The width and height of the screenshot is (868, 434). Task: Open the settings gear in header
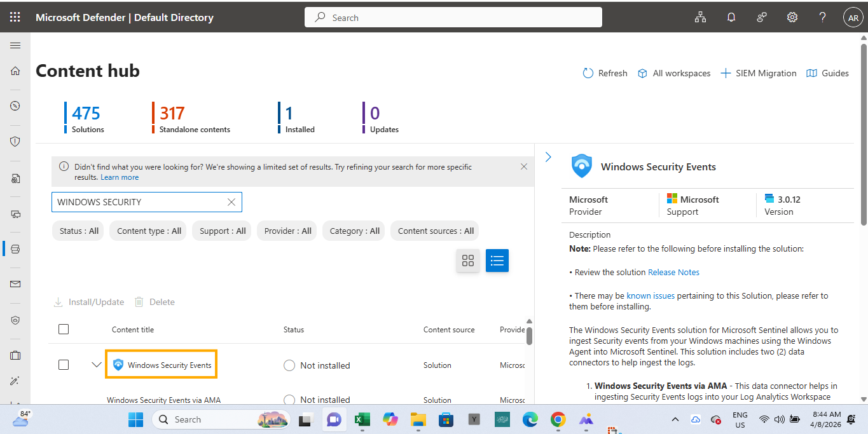point(792,18)
